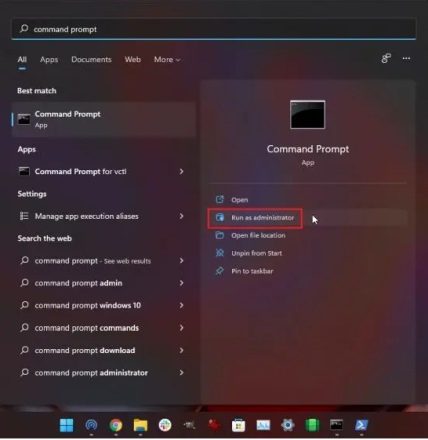Select the All filter tab
Image resolution: width=428 pixels, height=440 pixels.
pyautogui.click(x=22, y=60)
